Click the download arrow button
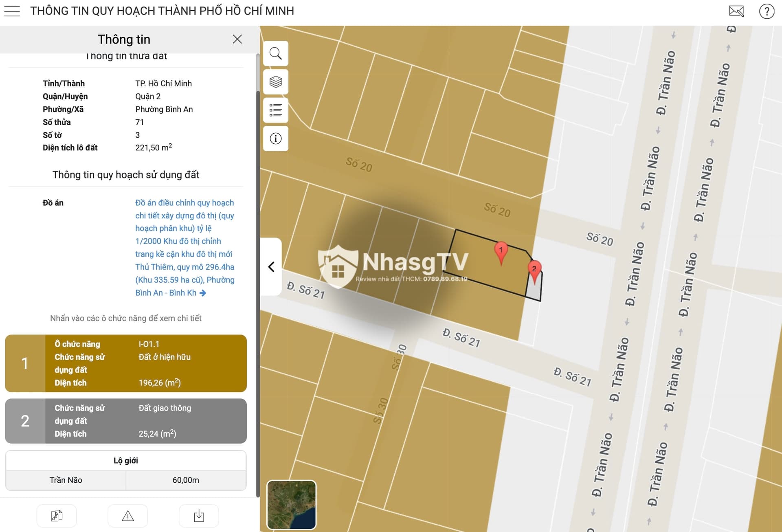The image size is (782, 532). click(199, 516)
